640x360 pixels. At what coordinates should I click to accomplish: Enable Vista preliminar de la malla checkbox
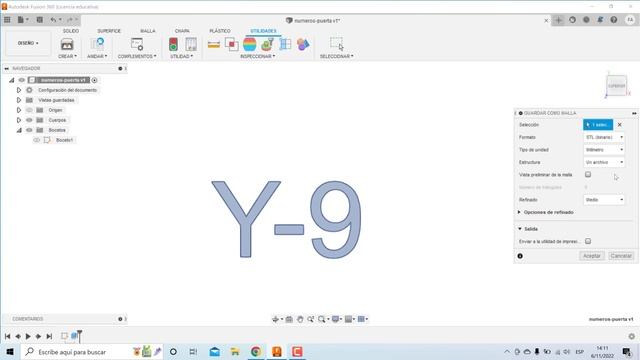588,174
